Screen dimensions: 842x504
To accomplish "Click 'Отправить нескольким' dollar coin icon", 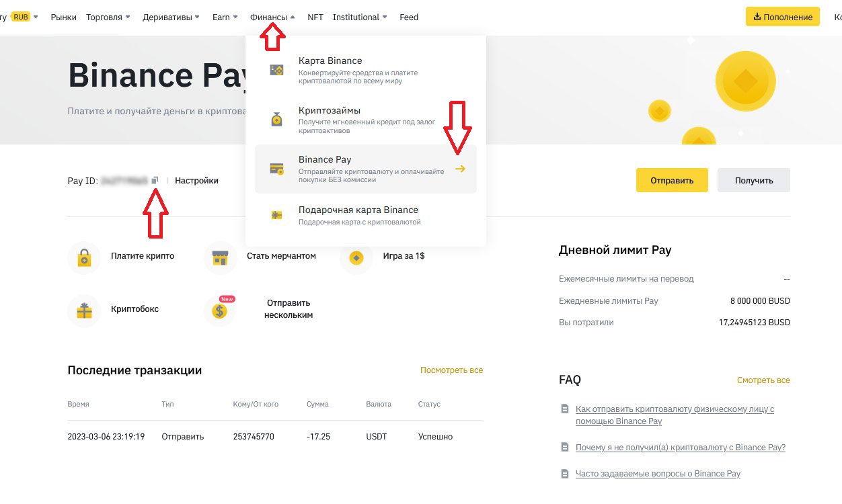I will (220, 310).
